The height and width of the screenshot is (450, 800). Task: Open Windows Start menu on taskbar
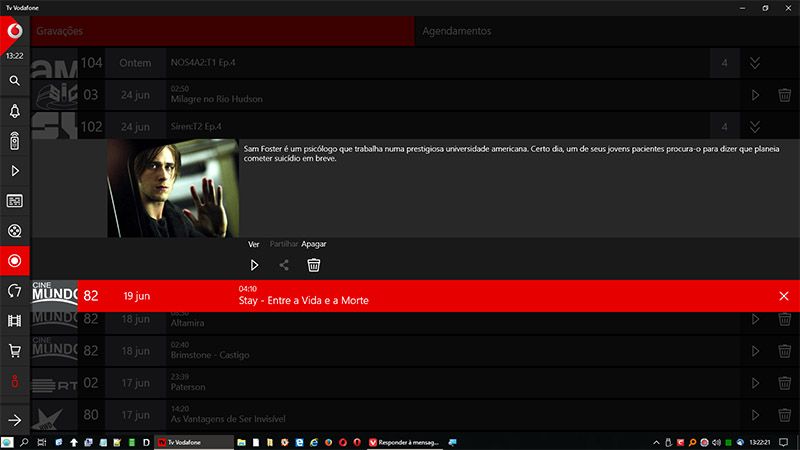pyautogui.click(x=8, y=441)
